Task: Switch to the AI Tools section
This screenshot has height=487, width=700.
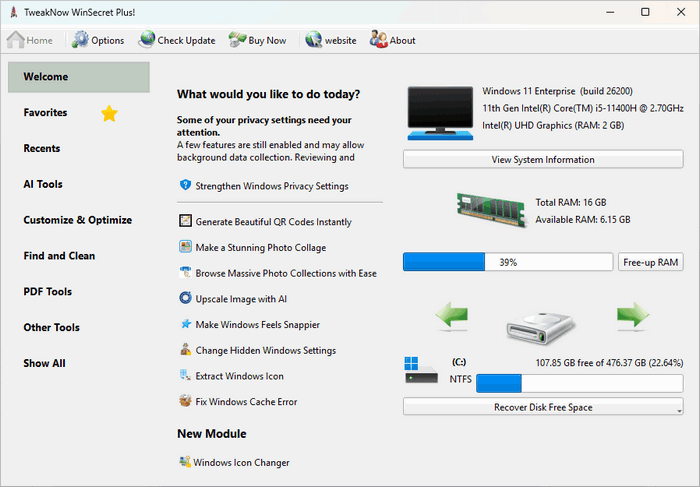Action: click(43, 184)
